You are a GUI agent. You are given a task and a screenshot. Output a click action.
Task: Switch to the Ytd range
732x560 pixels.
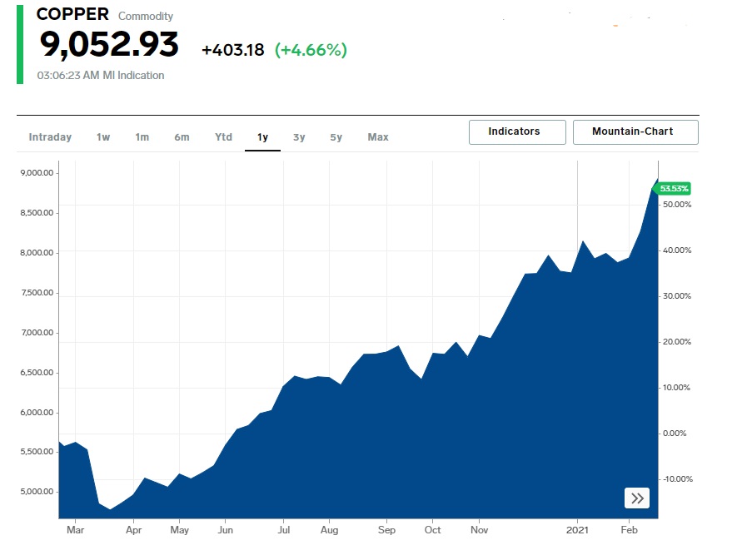[223, 137]
